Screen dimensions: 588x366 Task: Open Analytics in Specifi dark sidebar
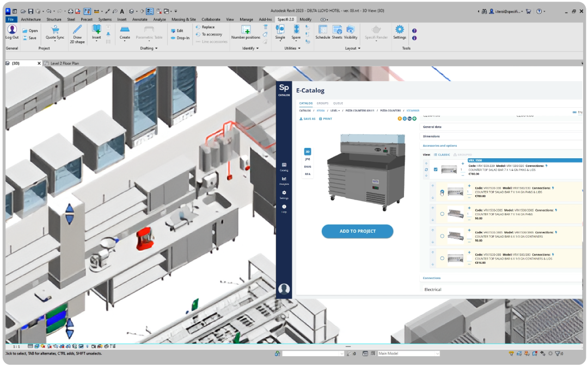pos(284,181)
